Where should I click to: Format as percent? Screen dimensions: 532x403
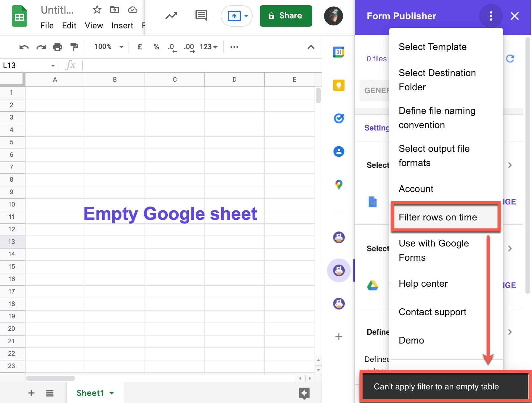point(156,47)
